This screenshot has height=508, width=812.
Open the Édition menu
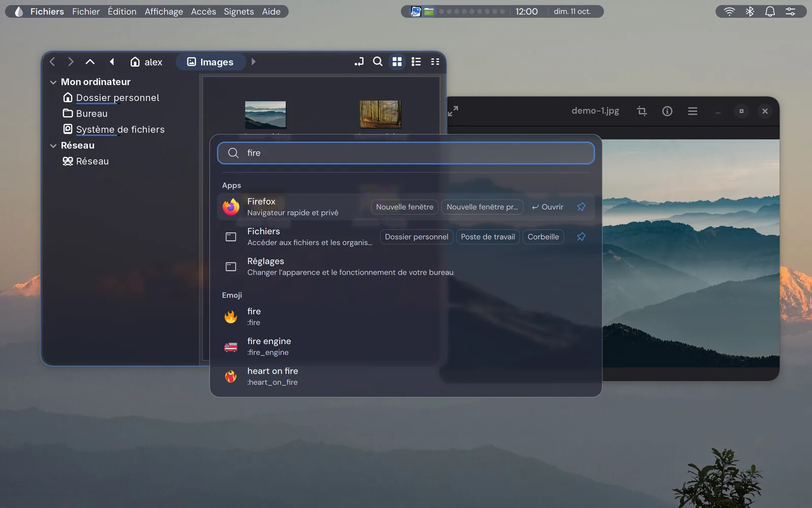pos(122,11)
